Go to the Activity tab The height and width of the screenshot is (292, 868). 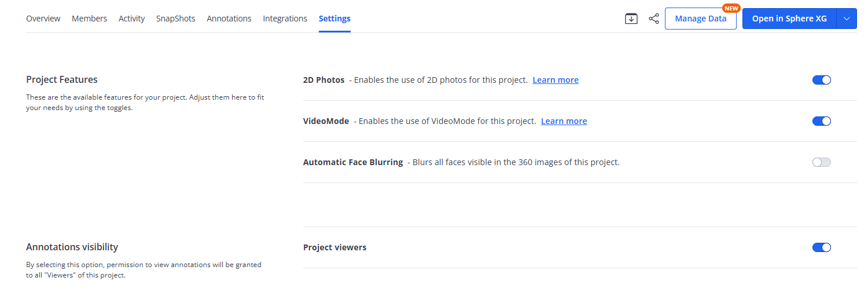(131, 19)
